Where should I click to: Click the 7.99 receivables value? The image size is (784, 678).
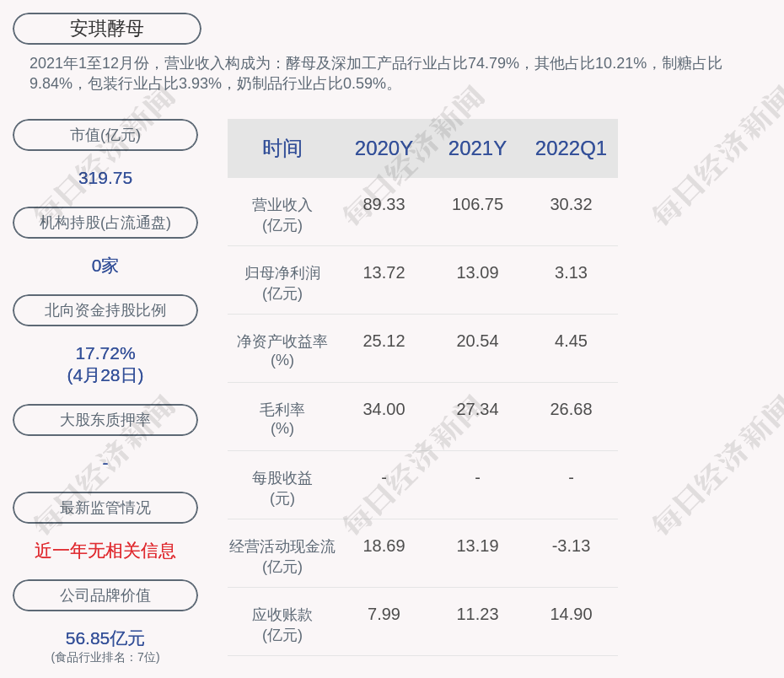pyautogui.click(x=384, y=614)
